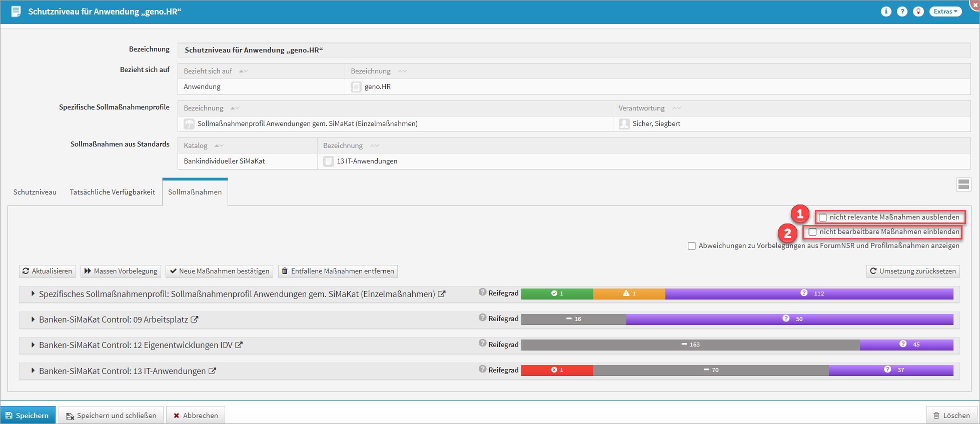Open external link icon for 13 IT-Anwendungen control
The width and height of the screenshot is (980, 424).
(212, 371)
